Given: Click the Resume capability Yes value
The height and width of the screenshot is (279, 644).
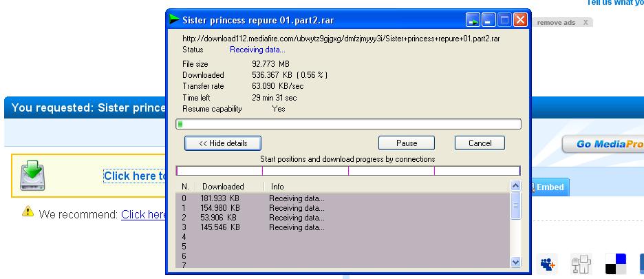Looking at the screenshot, I should [279, 109].
